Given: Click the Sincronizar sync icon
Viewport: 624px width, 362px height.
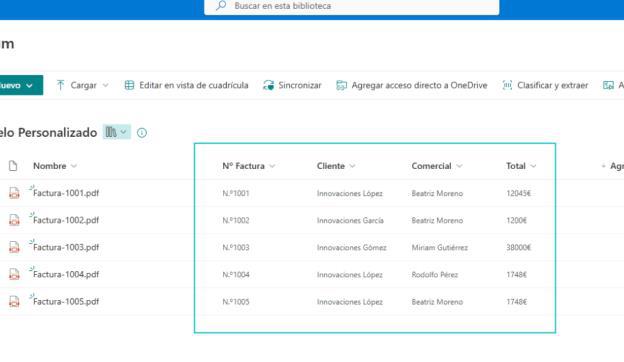Looking at the screenshot, I should click(x=269, y=85).
